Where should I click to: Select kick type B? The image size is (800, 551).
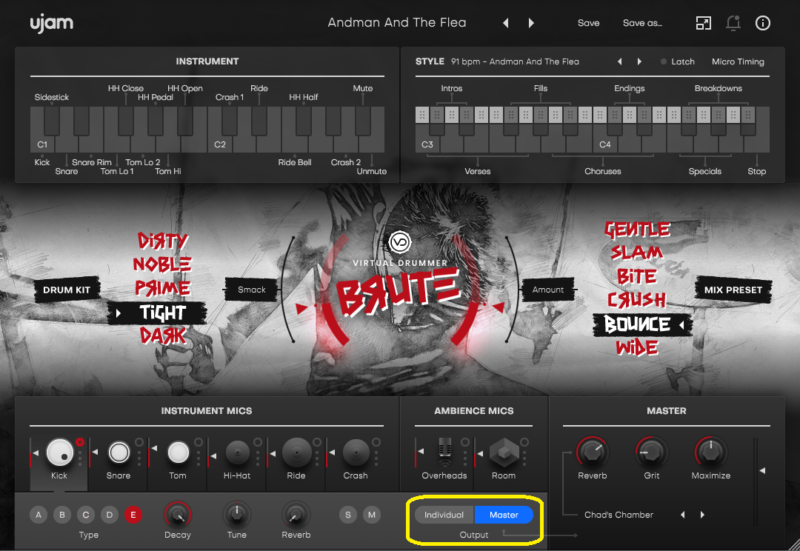point(62,515)
